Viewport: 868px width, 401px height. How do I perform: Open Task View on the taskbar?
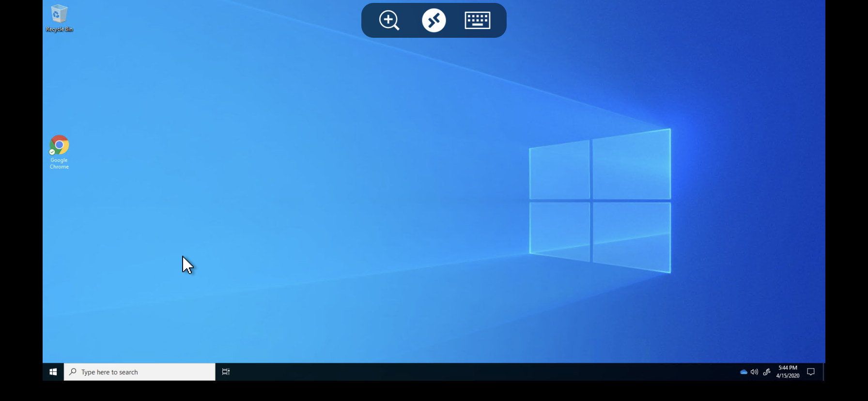226,372
